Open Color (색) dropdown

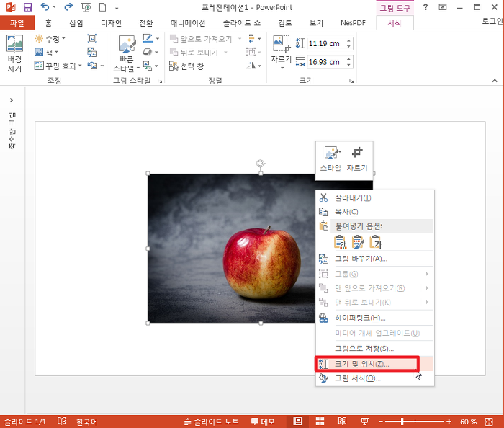point(46,52)
